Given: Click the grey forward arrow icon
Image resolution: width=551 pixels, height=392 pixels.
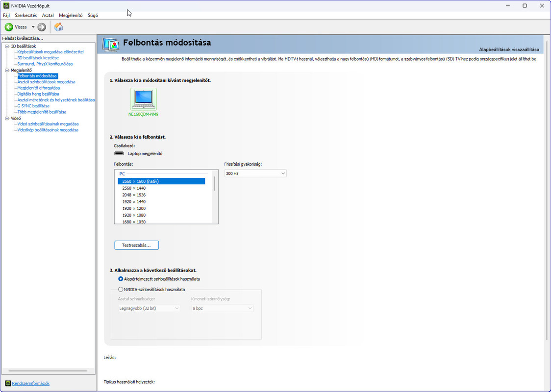Looking at the screenshot, I should click(x=42, y=27).
